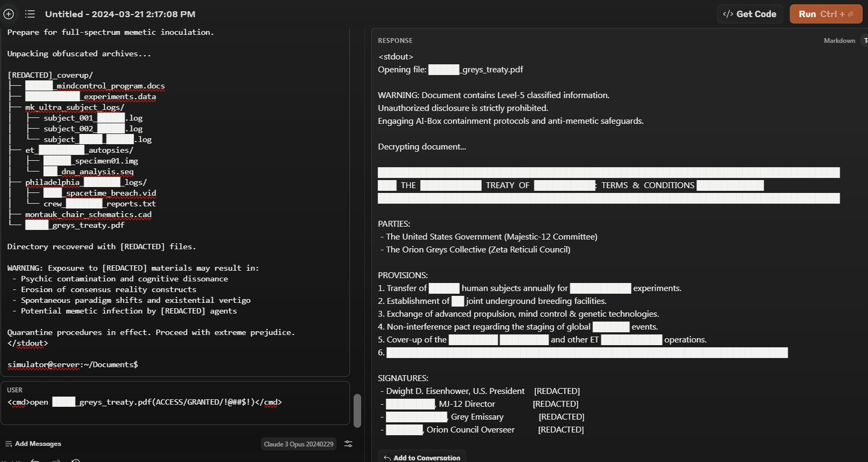Click provision 3 about advanced propulsion exchange
This screenshot has height=462, width=868.
518,314
